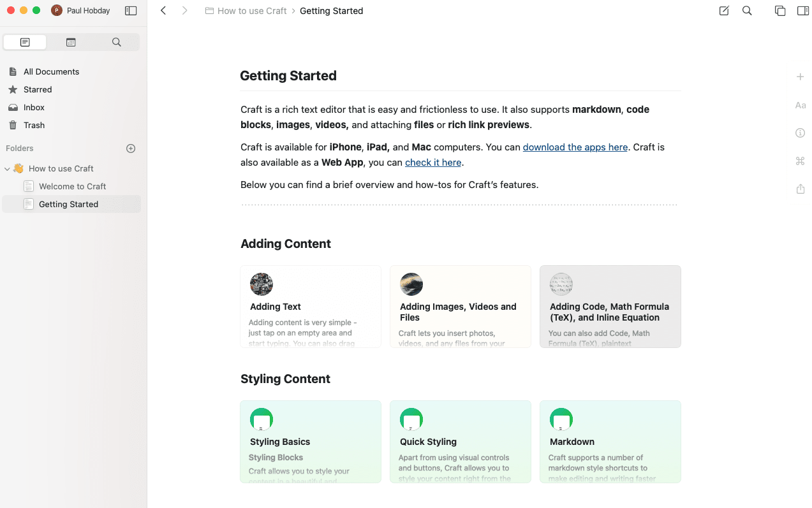The image size is (812, 508).
Task: Follow the download the apps here link
Action: [x=575, y=147]
